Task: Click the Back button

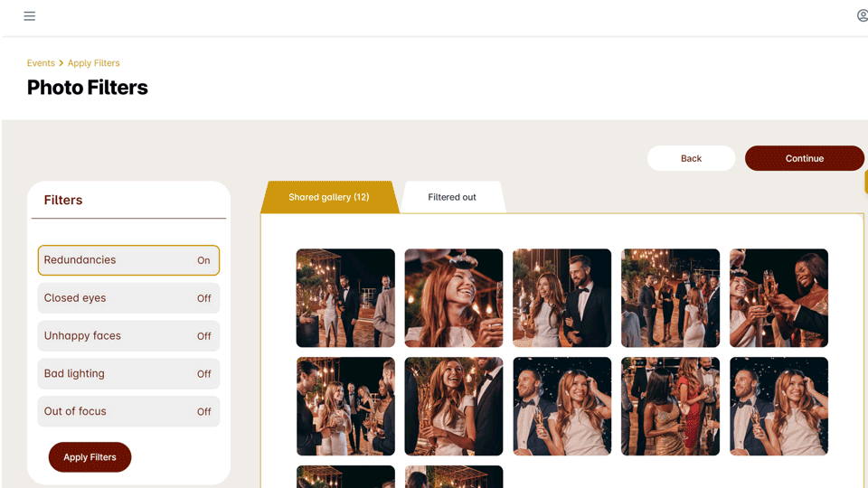Action: coord(691,158)
